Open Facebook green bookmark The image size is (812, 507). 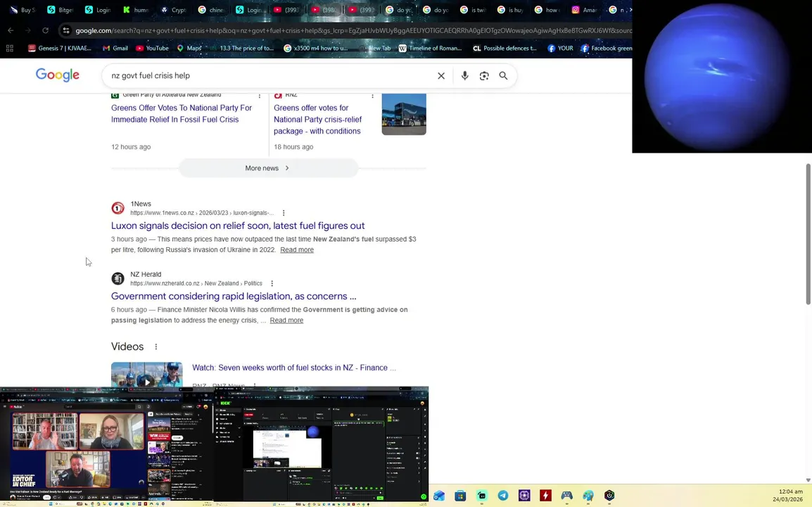coord(607,48)
